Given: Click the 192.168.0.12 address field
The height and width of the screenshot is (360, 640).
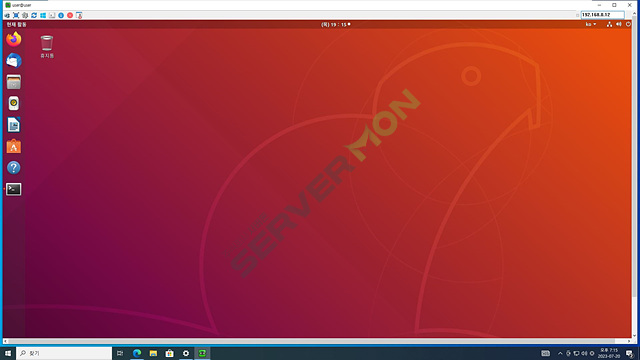Looking at the screenshot, I should (602, 15).
